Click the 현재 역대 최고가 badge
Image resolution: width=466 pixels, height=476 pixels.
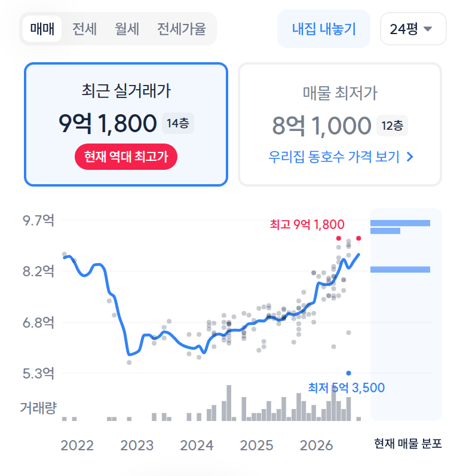(x=126, y=157)
